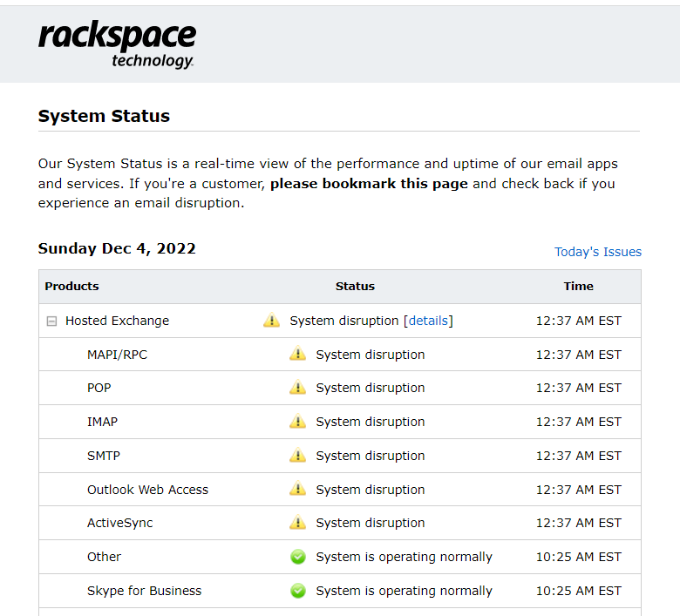Click 'System disruption' status for Outlook Web Access
This screenshot has height=616, width=680.
click(x=370, y=490)
